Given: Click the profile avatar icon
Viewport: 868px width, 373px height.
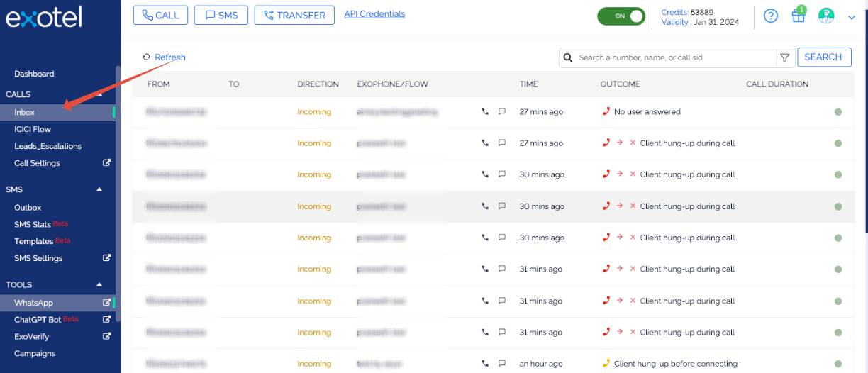Looking at the screenshot, I should click(x=826, y=16).
